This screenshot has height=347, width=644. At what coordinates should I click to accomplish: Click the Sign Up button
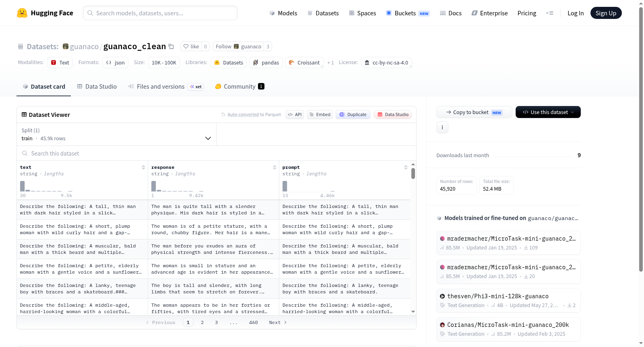pyautogui.click(x=606, y=13)
